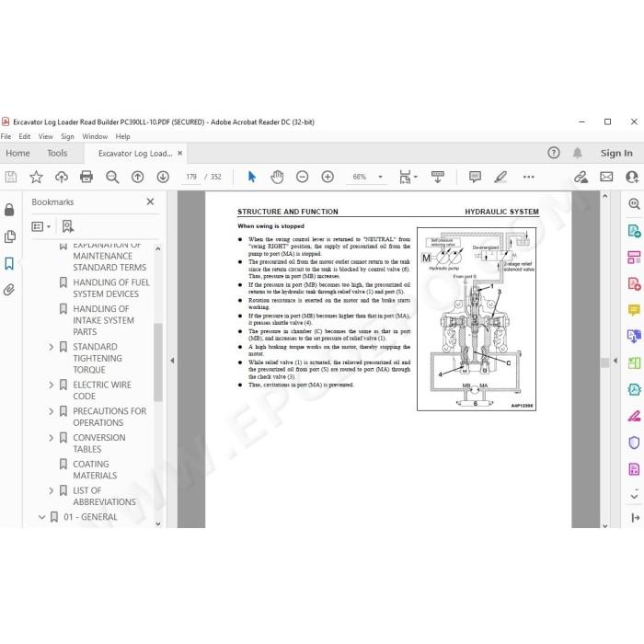The image size is (644, 644).
Task: Switch to the Home tab
Action: pyautogui.click(x=17, y=154)
